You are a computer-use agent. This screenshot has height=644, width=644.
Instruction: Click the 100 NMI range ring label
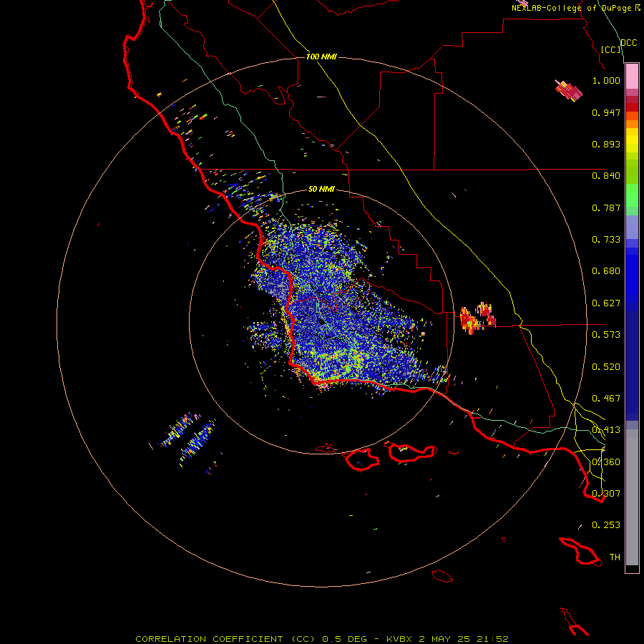pyautogui.click(x=321, y=57)
